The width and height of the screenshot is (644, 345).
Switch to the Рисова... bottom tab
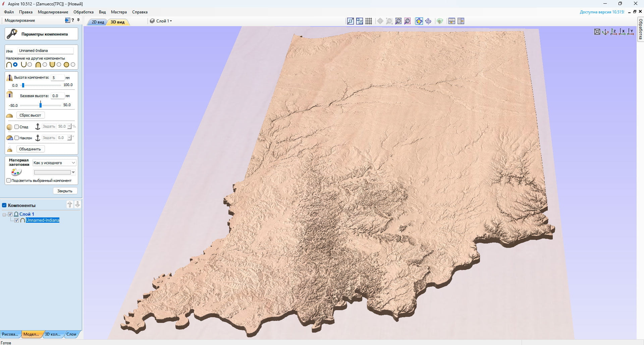10,334
